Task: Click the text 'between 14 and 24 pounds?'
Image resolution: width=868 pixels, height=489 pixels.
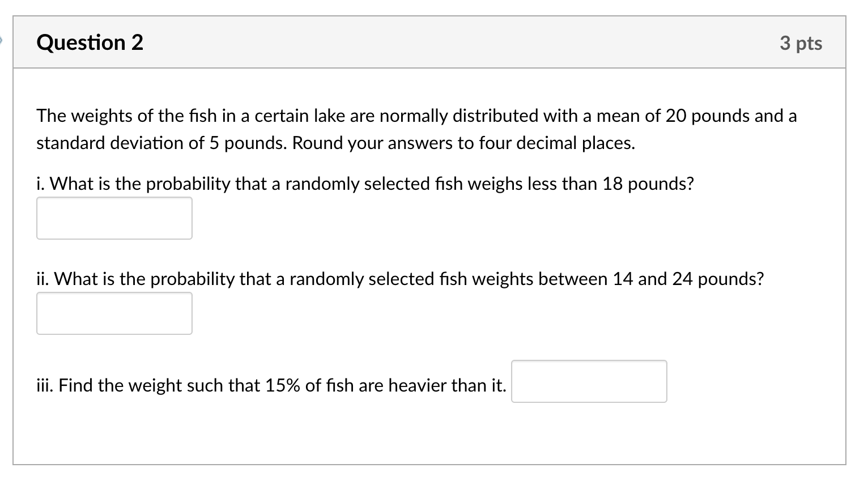Action: pos(651,279)
